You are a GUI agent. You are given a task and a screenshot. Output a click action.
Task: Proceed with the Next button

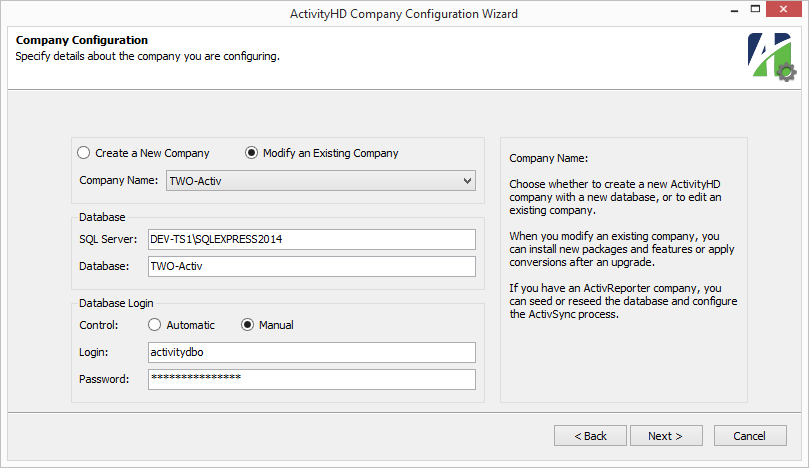click(x=666, y=436)
